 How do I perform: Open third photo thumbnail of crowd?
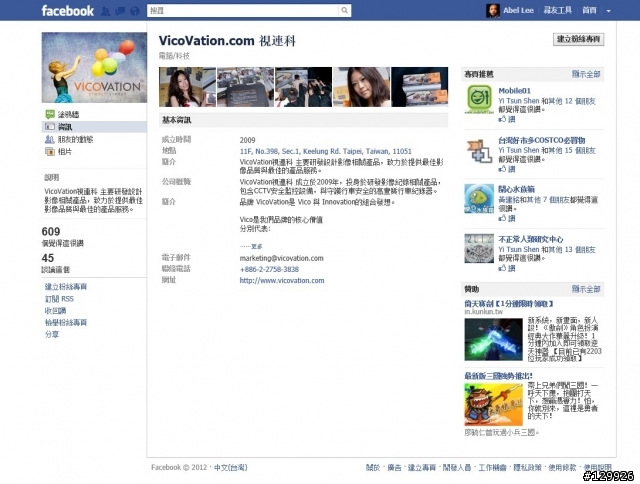pyautogui.click(x=303, y=87)
